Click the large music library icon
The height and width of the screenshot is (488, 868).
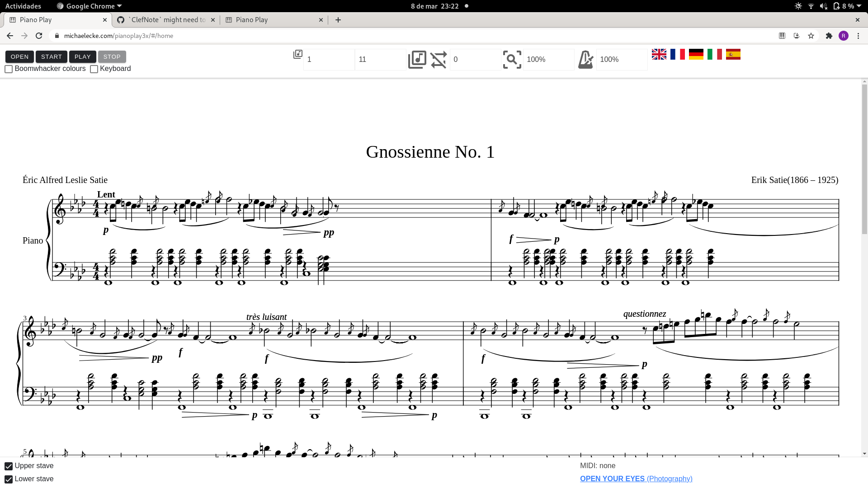pos(417,60)
